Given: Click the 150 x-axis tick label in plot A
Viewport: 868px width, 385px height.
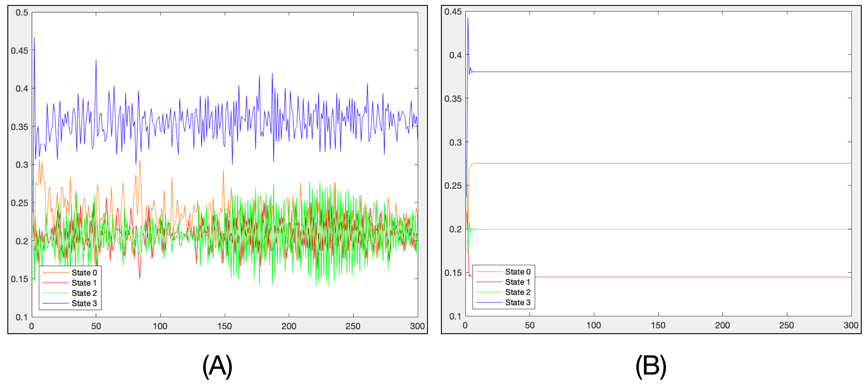Looking at the screenshot, I should (224, 326).
